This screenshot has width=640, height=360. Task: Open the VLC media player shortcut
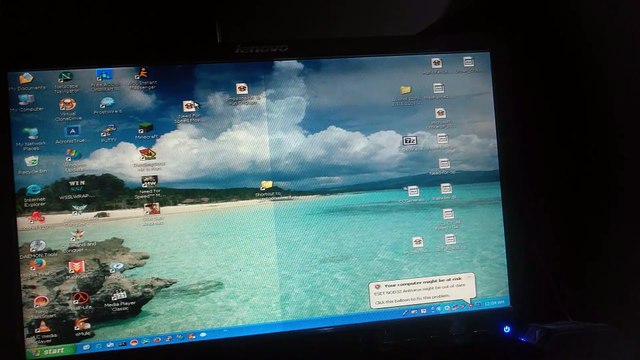click(x=43, y=331)
